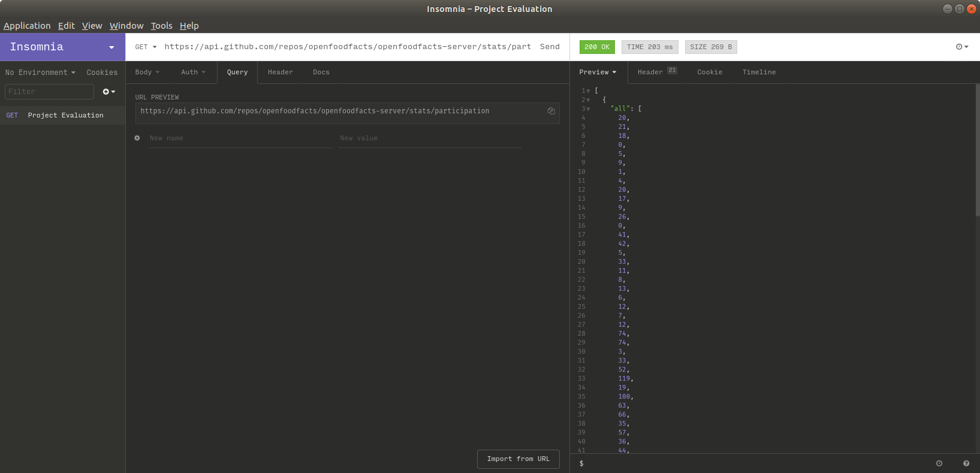980x473 pixels.
Task: Open the Insomnia workspace dropdown
Action: tap(62, 47)
